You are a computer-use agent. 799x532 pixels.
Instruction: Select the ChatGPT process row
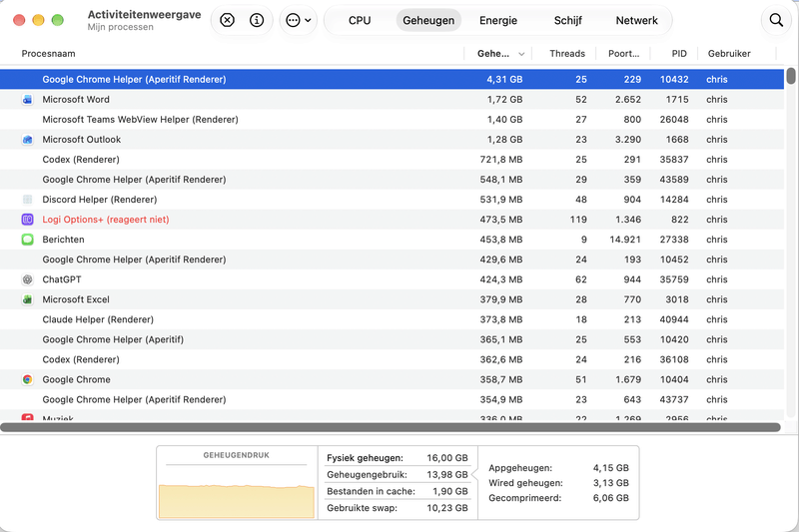click(392, 279)
